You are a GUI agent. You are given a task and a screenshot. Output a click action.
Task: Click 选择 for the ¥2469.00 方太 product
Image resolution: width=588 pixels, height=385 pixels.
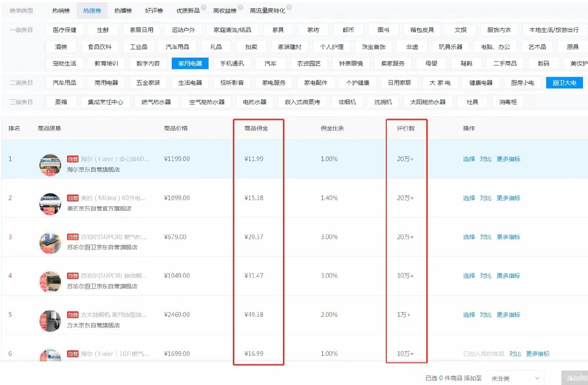pyautogui.click(x=469, y=315)
